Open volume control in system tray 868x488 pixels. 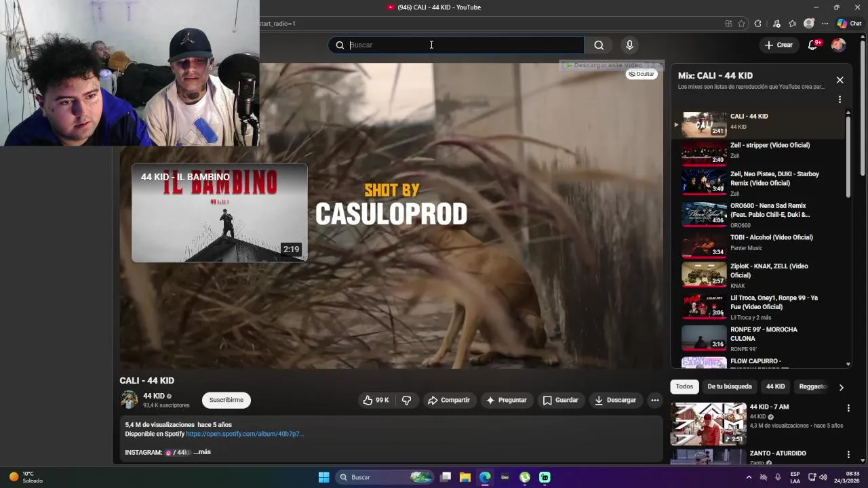(x=823, y=477)
